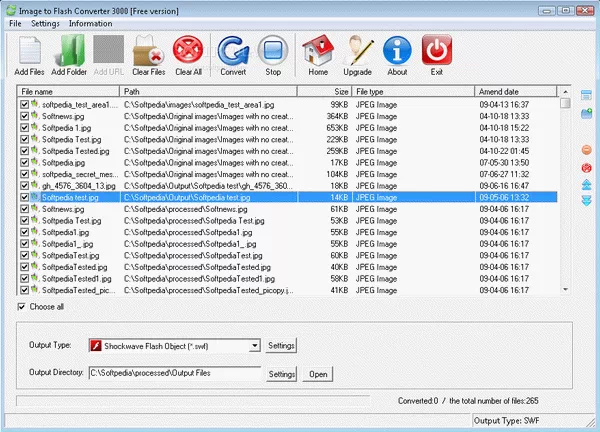600x432 pixels.
Task: Click the file list scroll down arrow
Action: [565, 290]
